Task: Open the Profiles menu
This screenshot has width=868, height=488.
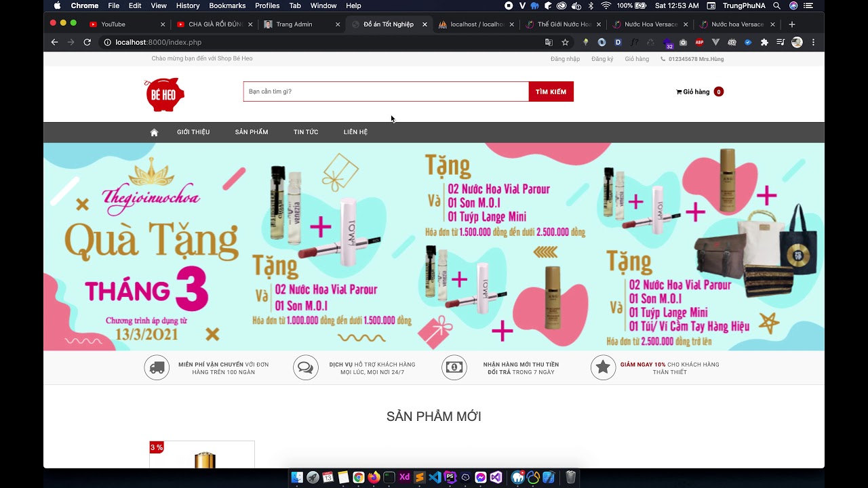Action: point(267,5)
